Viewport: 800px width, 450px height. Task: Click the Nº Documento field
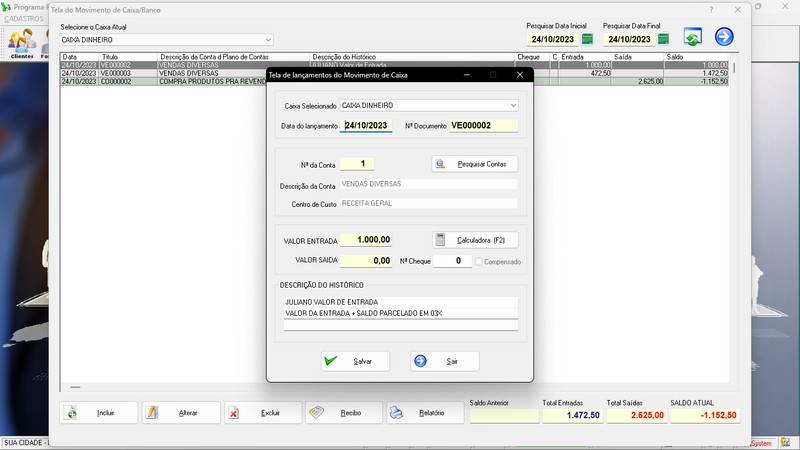483,126
